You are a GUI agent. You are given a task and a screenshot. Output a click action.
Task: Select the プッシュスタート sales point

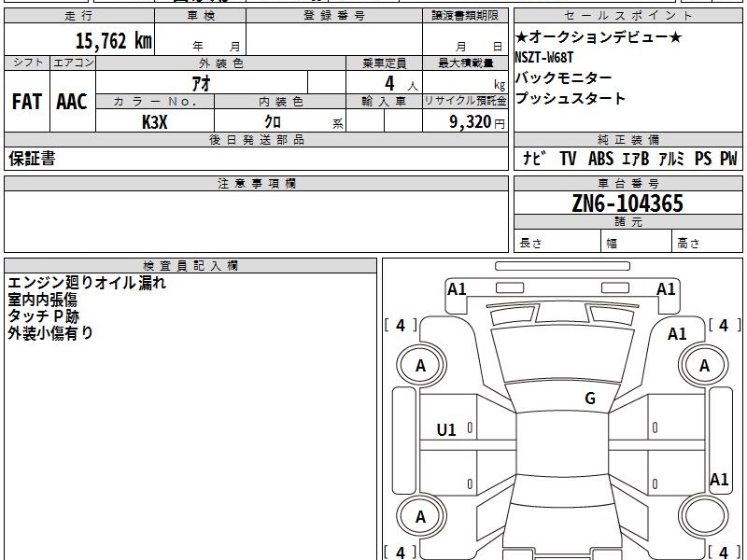coord(570,98)
